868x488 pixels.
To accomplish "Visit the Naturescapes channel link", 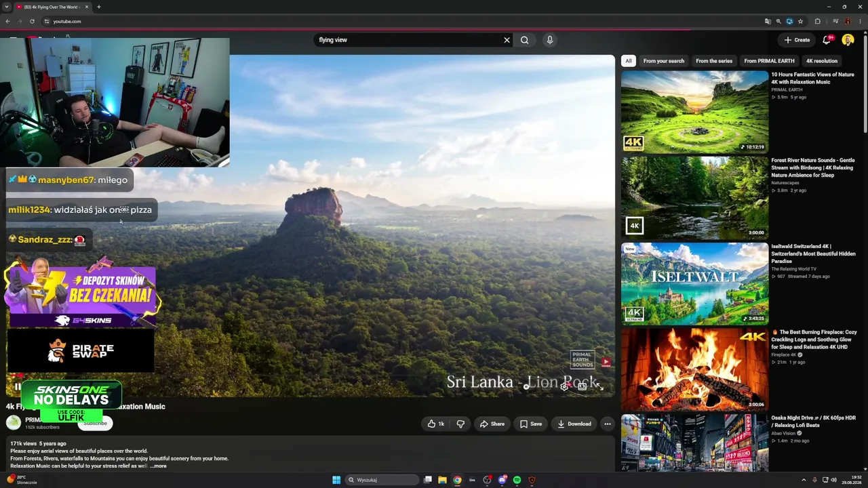I will click(785, 183).
